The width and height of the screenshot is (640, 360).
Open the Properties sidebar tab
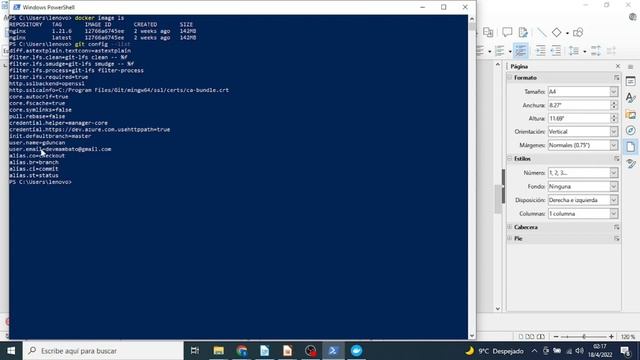coord(631,82)
